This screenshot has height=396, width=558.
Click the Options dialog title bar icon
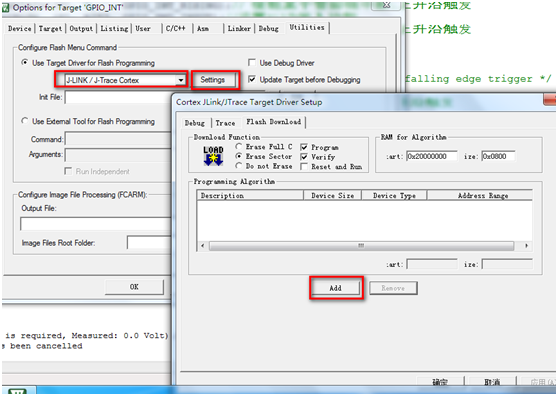tap(5, 7)
